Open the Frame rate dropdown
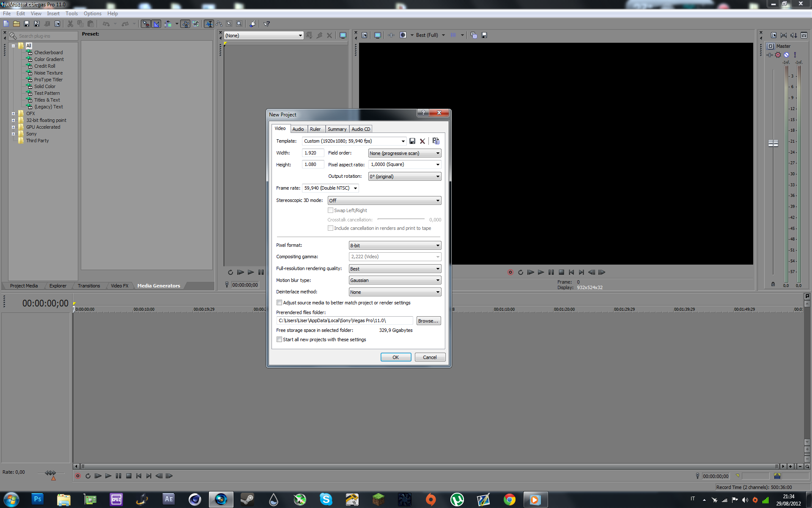 coord(331,188)
